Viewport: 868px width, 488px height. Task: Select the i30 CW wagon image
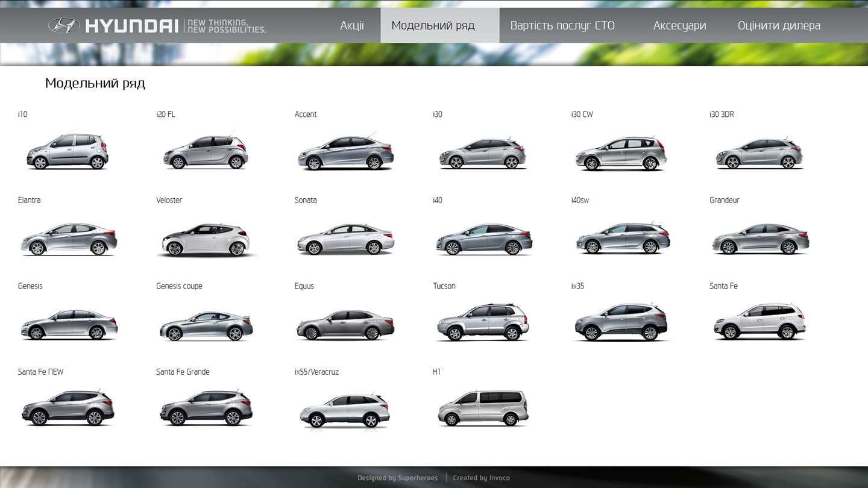(621, 154)
